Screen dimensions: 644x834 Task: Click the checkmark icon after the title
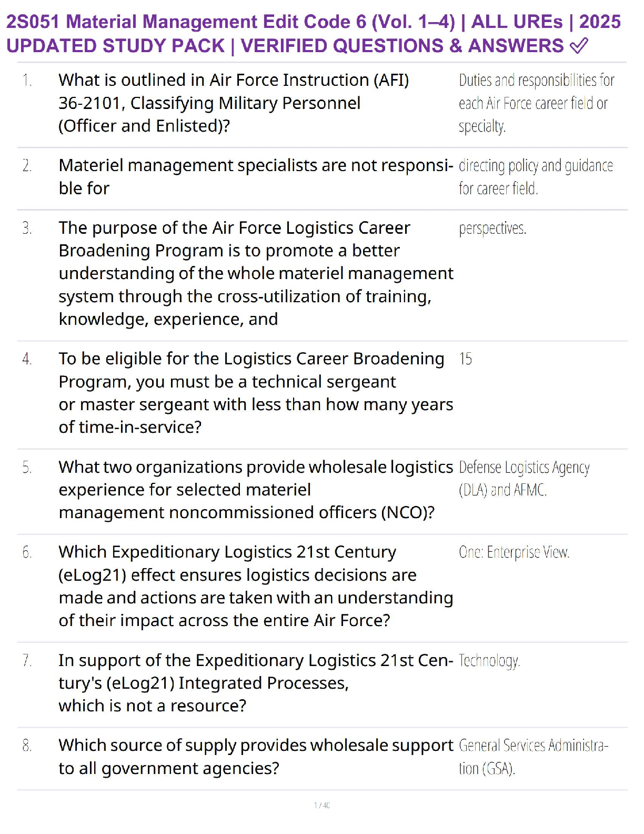579,46
